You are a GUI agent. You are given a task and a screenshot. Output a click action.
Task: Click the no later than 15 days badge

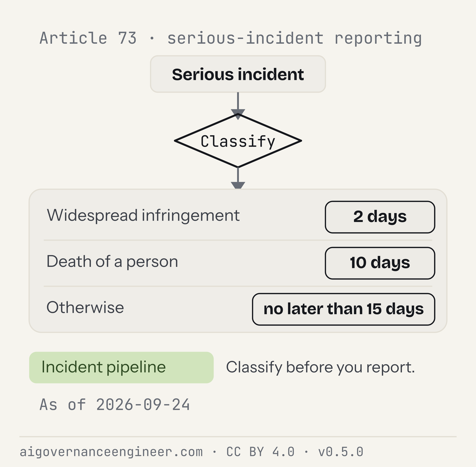(x=343, y=309)
